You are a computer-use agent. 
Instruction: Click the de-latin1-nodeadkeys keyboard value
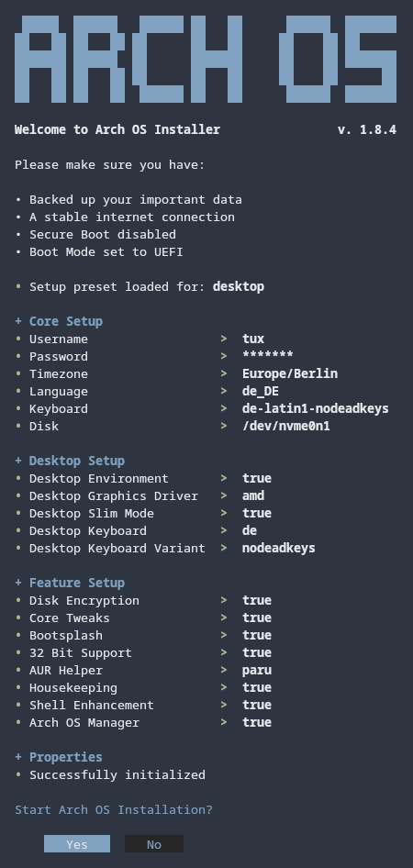pos(316,408)
